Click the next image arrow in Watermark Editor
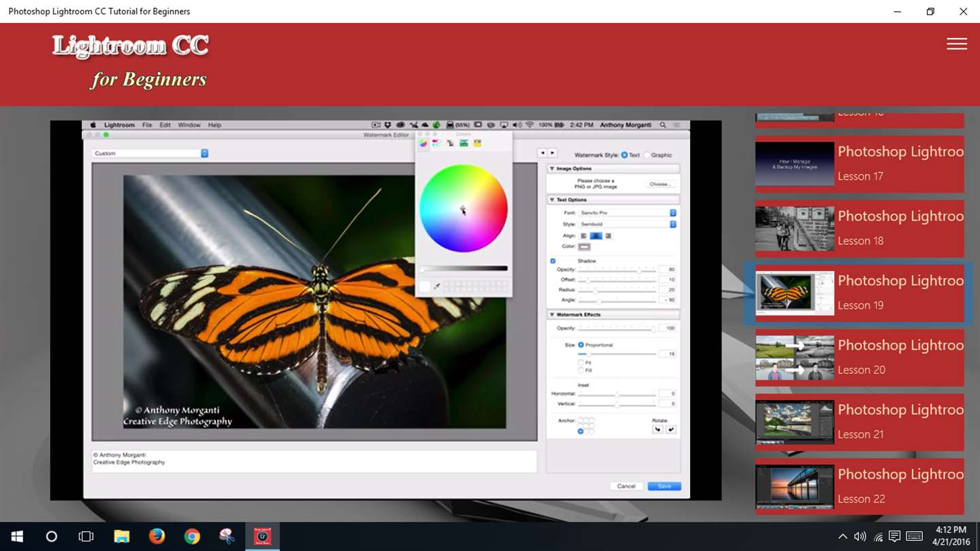 [x=552, y=153]
